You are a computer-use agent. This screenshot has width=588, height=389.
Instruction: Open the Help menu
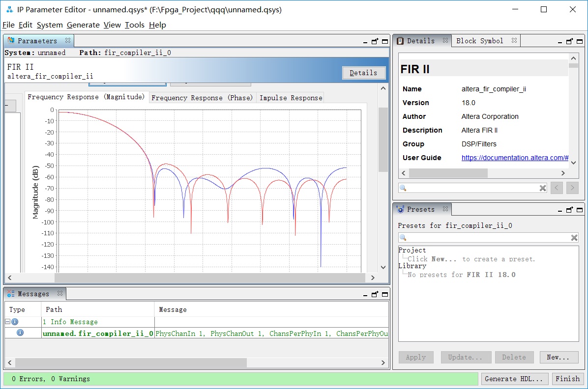click(x=157, y=25)
